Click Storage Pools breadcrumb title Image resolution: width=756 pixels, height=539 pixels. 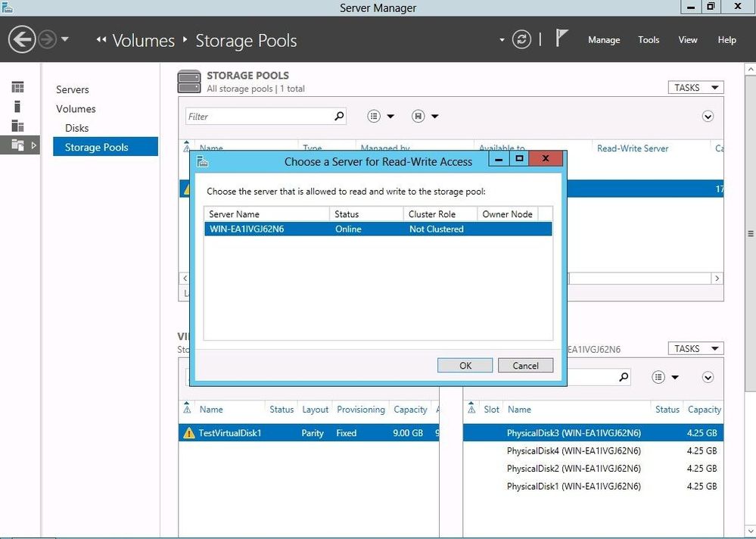tap(246, 40)
